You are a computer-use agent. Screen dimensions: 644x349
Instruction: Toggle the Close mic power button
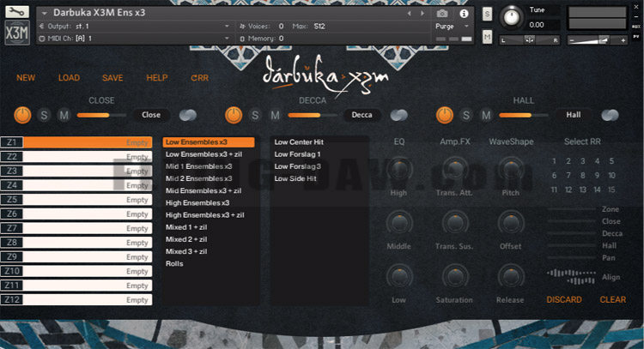click(x=22, y=115)
